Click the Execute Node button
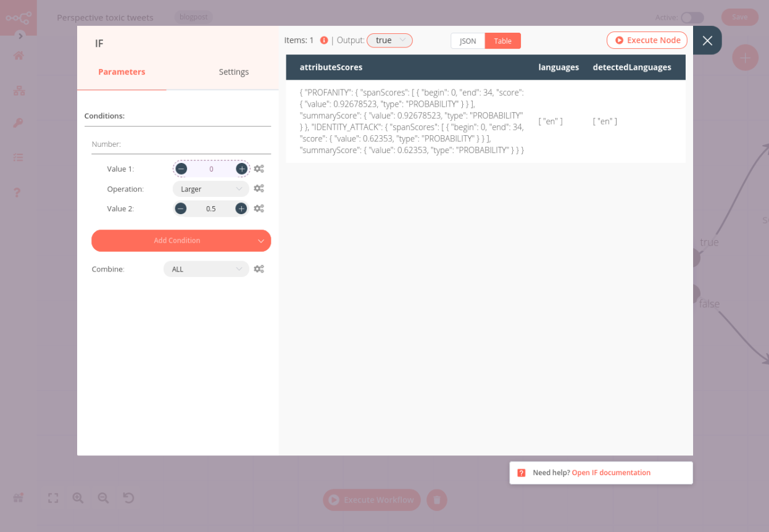 (647, 40)
